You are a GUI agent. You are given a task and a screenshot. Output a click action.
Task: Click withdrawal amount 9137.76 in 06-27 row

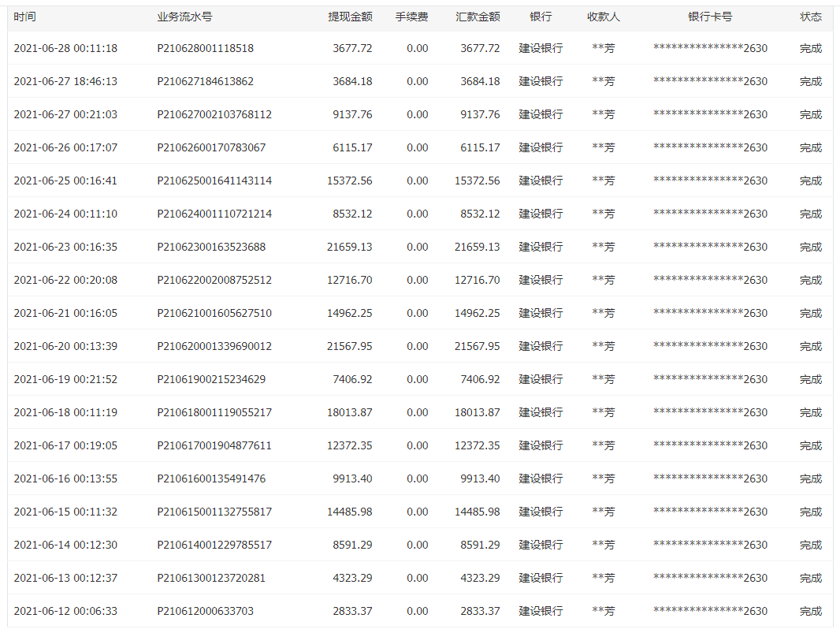click(x=352, y=115)
